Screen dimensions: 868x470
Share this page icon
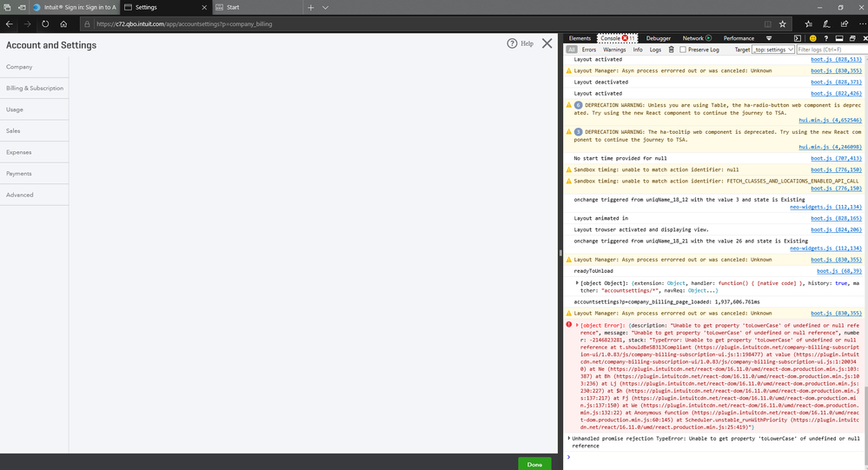pyautogui.click(x=845, y=23)
